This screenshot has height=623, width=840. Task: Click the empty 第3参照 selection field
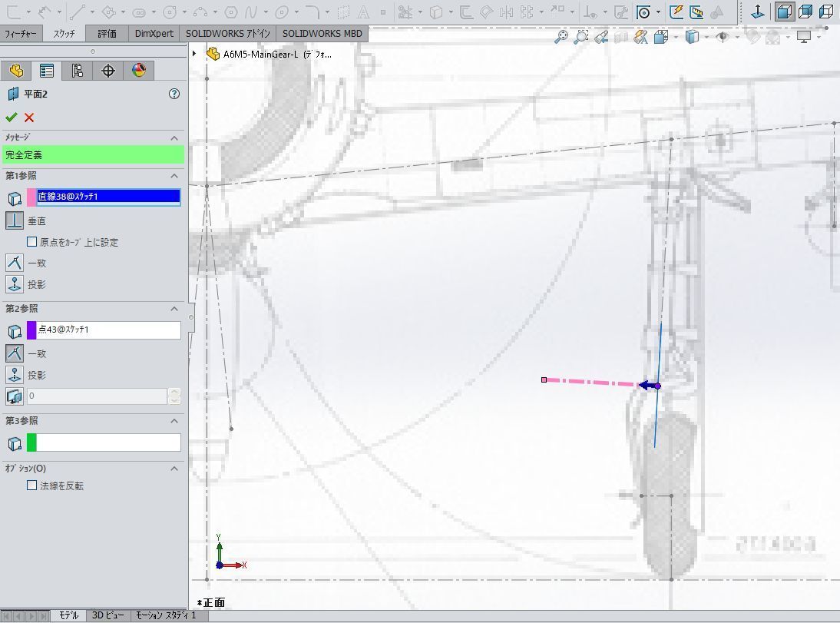[108, 442]
